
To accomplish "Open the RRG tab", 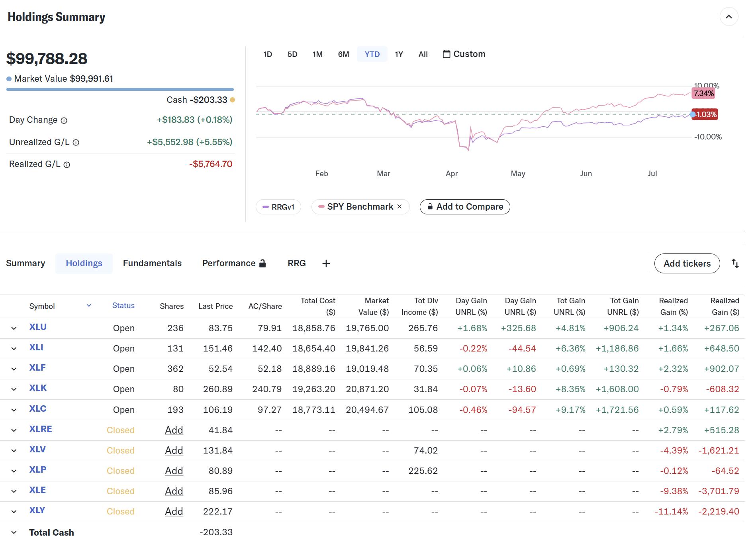I will click(296, 263).
